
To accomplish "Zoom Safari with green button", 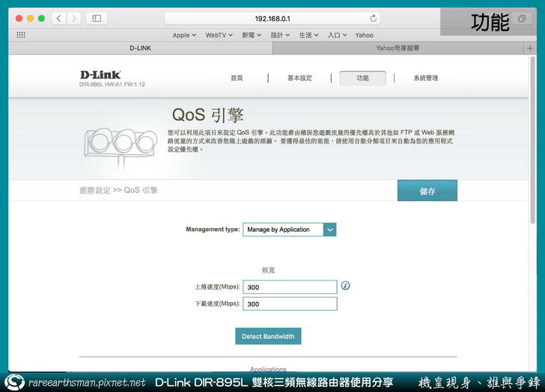I will pos(41,19).
